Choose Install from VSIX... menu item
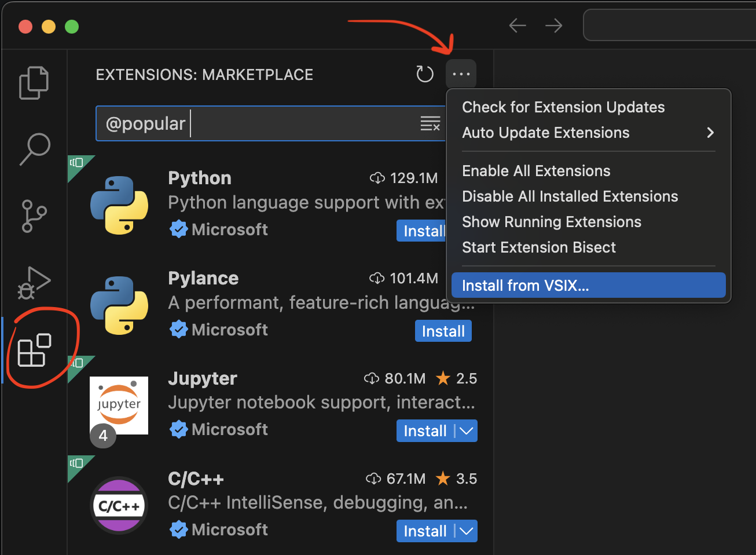 point(588,286)
